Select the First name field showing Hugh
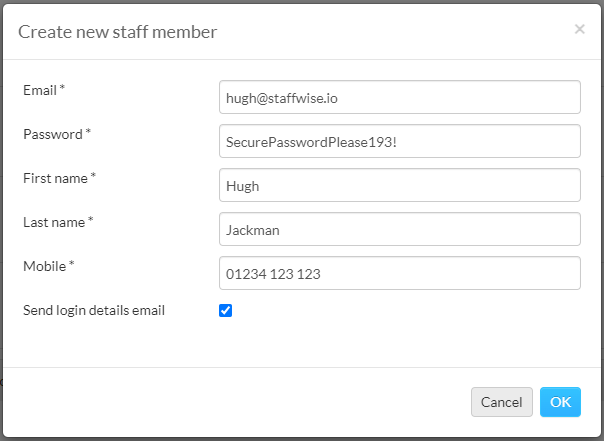The width and height of the screenshot is (604, 441). 399,185
